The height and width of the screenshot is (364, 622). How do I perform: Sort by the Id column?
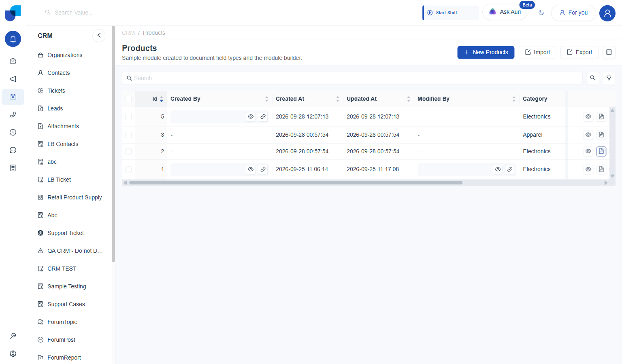(162, 99)
